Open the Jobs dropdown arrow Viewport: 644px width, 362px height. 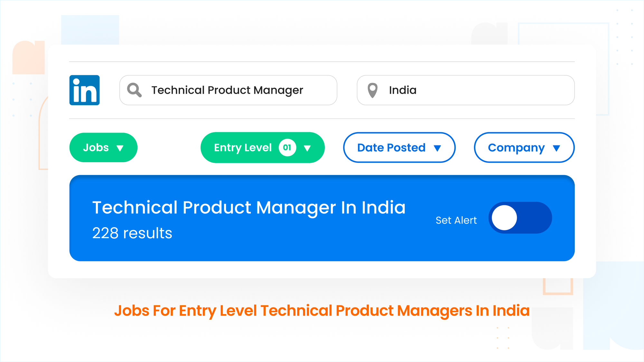click(120, 148)
